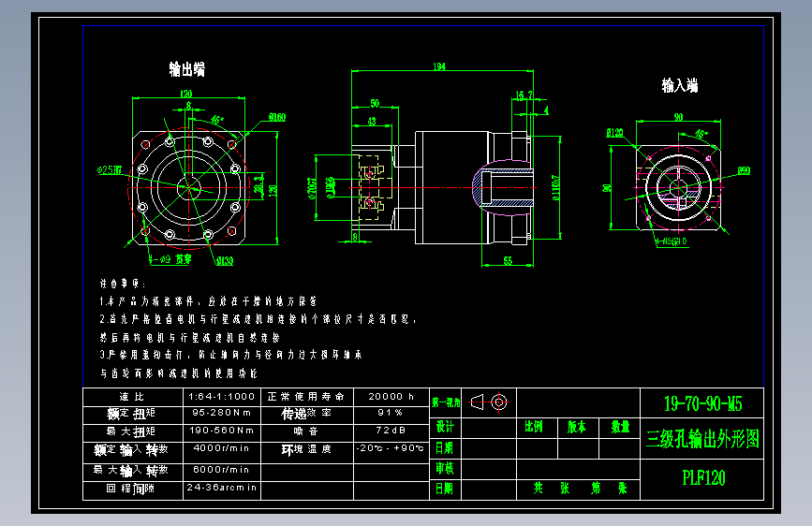Click the 正常使用寿命 table cell
This screenshot has width=812, height=526.
(306, 397)
